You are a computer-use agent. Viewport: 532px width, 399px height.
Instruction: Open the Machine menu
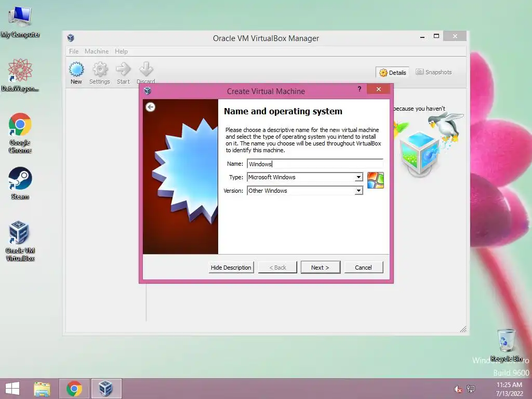pos(97,51)
